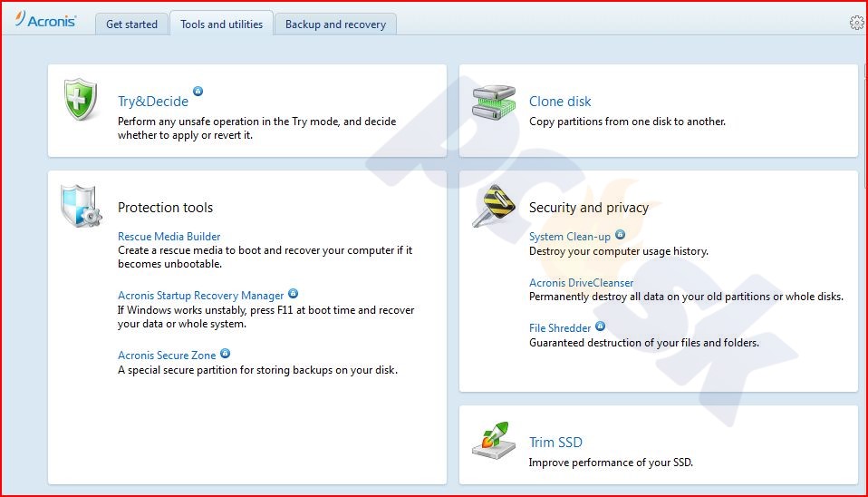Click lock badge beside File Shredder
This screenshot has height=497, width=868.
point(600,326)
